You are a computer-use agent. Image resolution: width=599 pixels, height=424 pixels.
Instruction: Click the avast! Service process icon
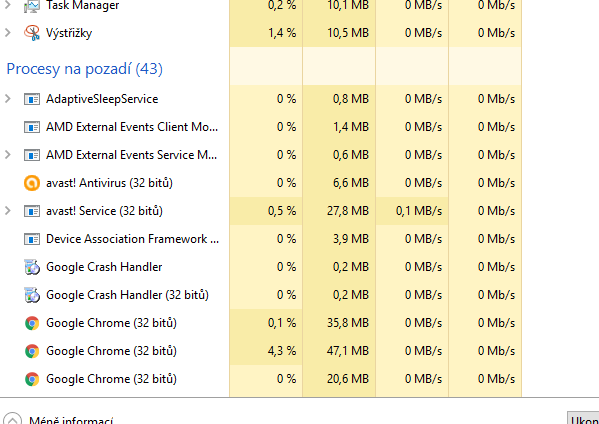pyautogui.click(x=32, y=211)
